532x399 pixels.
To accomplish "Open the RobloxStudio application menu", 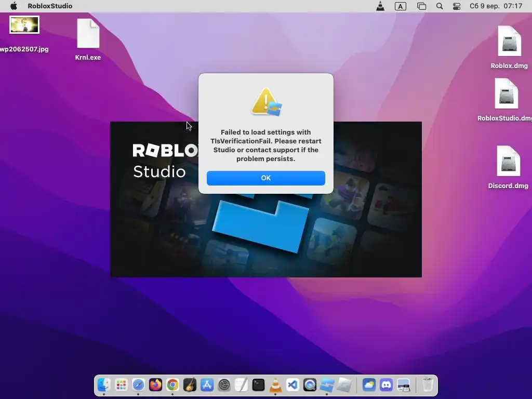I will click(50, 6).
